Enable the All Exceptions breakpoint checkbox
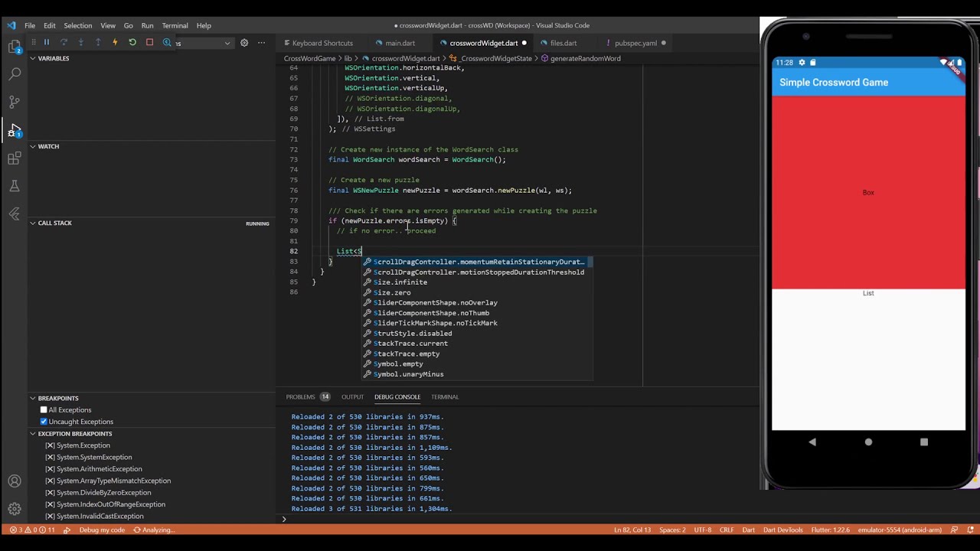 click(44, 410)
